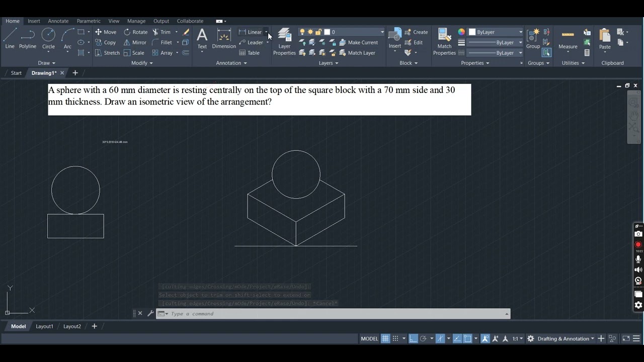This screenshot has height=362, width=644.
Task: Insert a Table
Action: pyautogui.click(x=250, y=53)
